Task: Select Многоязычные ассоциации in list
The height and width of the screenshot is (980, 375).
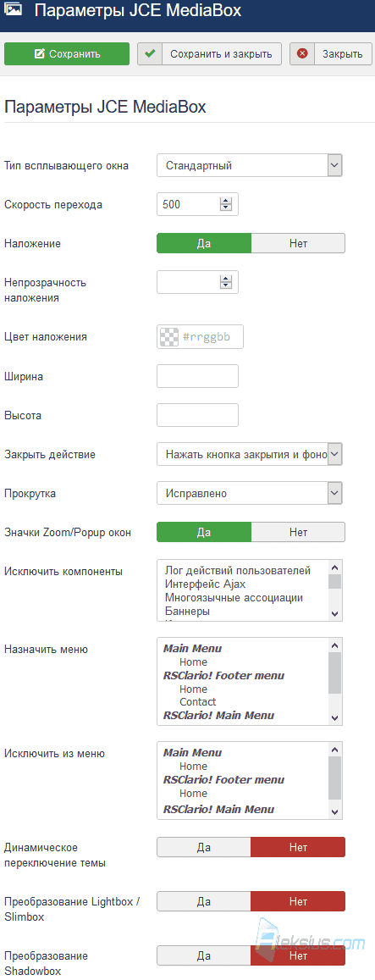Action: pyautogui.click(x=234, y=598)
